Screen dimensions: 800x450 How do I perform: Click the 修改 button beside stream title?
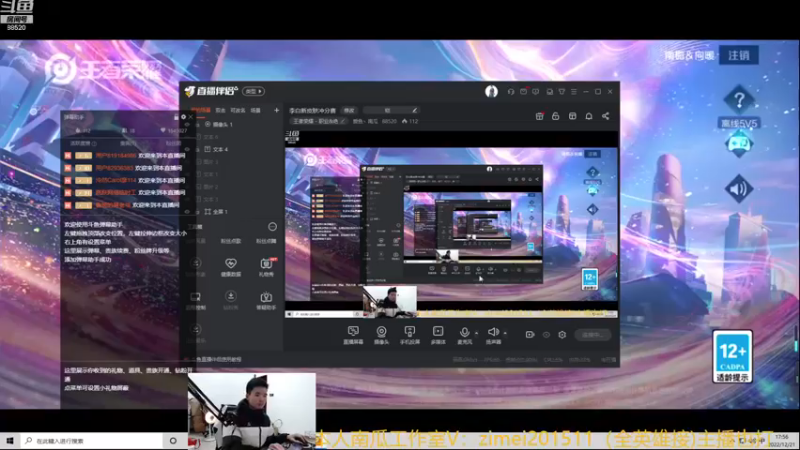(349, 110)
